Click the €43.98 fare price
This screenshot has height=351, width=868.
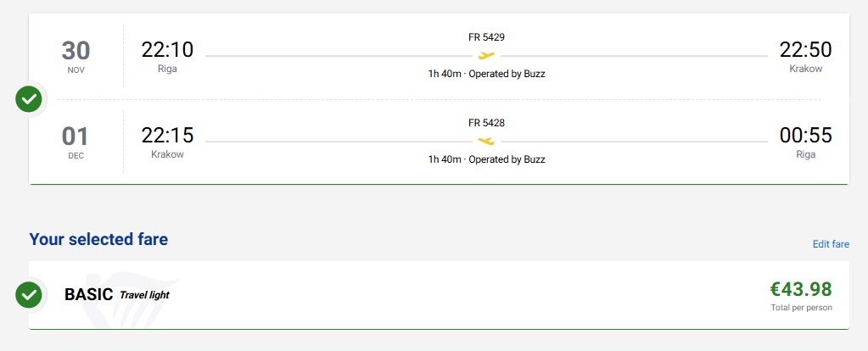(x=801, y=289)
